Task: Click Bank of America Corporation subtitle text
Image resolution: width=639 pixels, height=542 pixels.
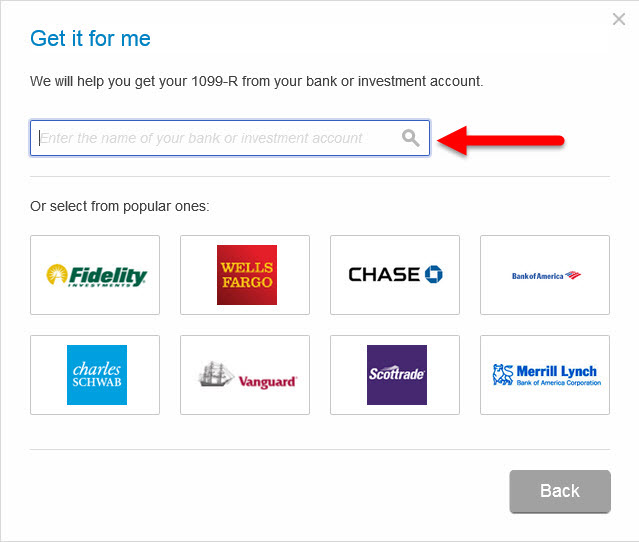Action: [x=559, y=383]
